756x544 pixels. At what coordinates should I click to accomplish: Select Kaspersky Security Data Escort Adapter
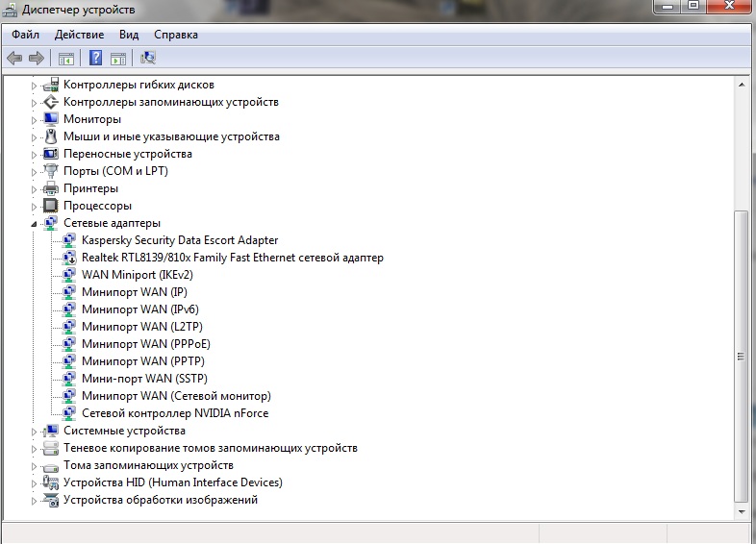[180, 240]
